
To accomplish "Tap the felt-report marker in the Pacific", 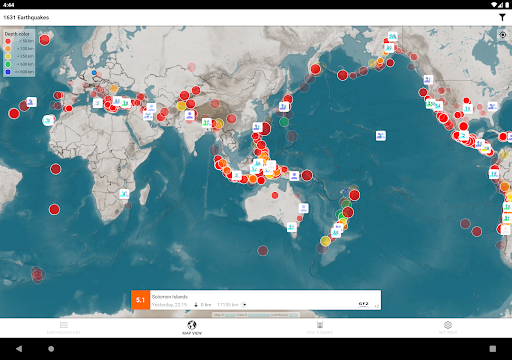I will point(381,136).
